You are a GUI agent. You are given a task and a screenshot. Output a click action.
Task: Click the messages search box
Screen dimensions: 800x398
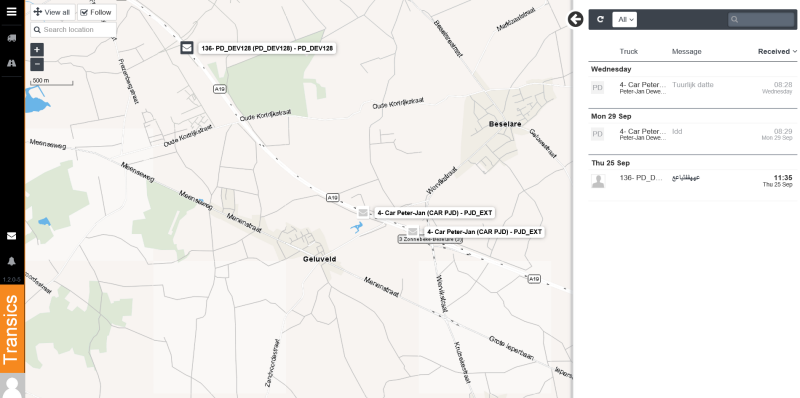point(761,19)
